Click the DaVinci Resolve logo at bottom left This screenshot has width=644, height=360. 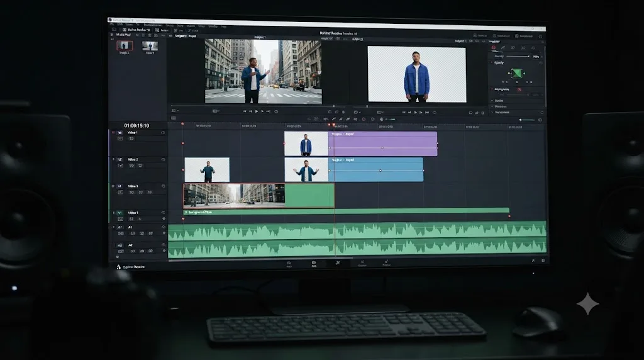pos(119,267)
